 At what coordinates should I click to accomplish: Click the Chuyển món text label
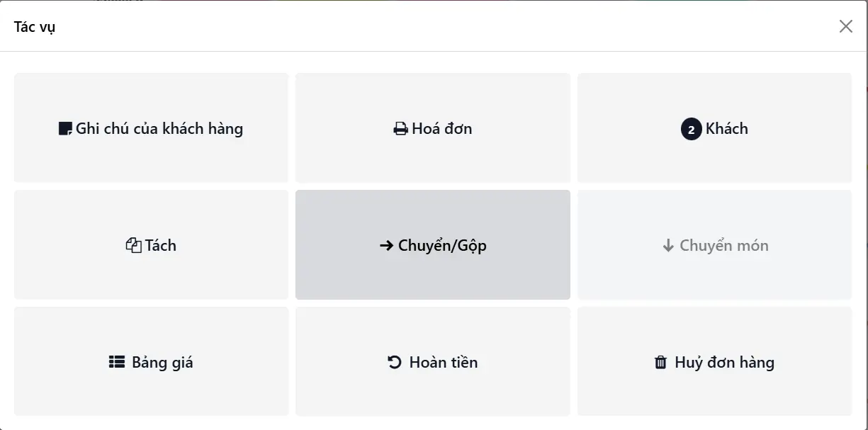point(724,246)
